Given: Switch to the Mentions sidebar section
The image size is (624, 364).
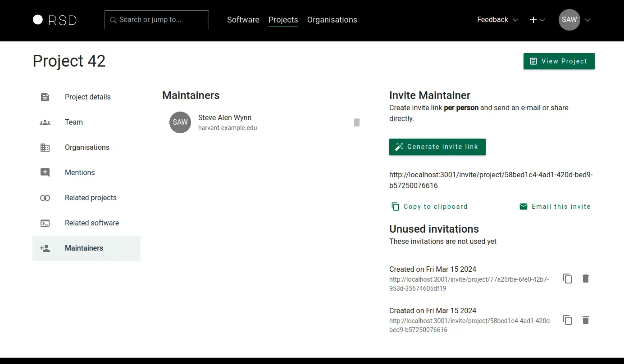Looking at the screenshot, I should pos(80,173).
